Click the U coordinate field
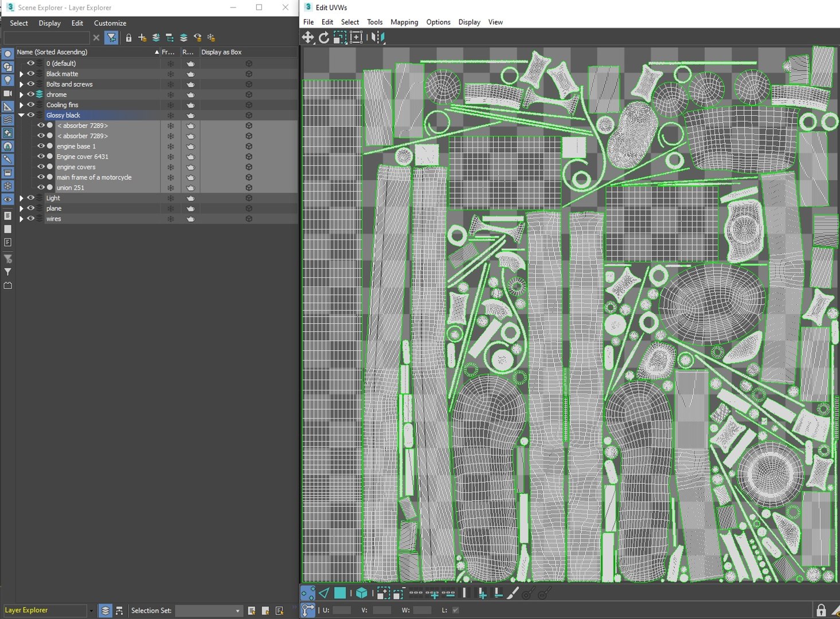 pos(342,610)
